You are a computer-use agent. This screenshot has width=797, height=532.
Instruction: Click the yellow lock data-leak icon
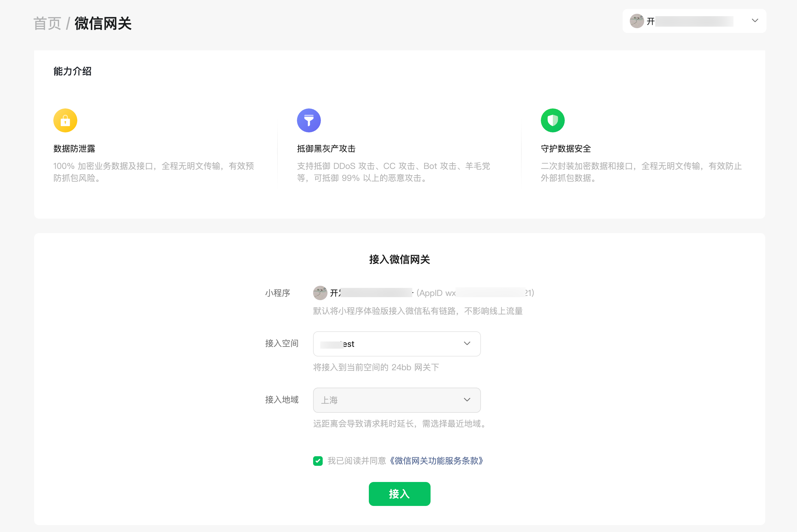click(x=65, y=120)
